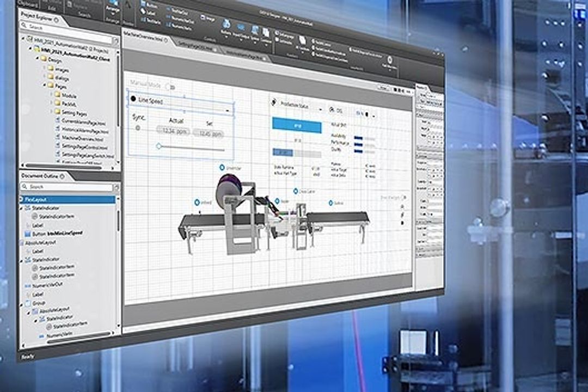Expand the Module folder node
This screenshot has width=588, height=392.
(51, 94)
